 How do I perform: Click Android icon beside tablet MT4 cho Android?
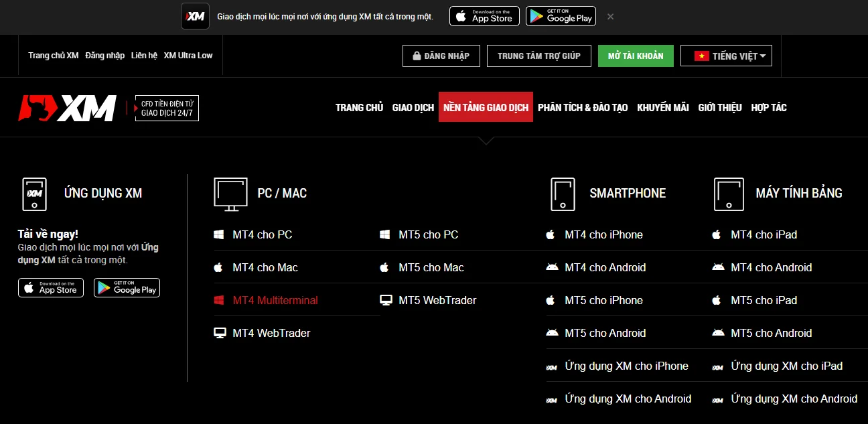point(718,267)
